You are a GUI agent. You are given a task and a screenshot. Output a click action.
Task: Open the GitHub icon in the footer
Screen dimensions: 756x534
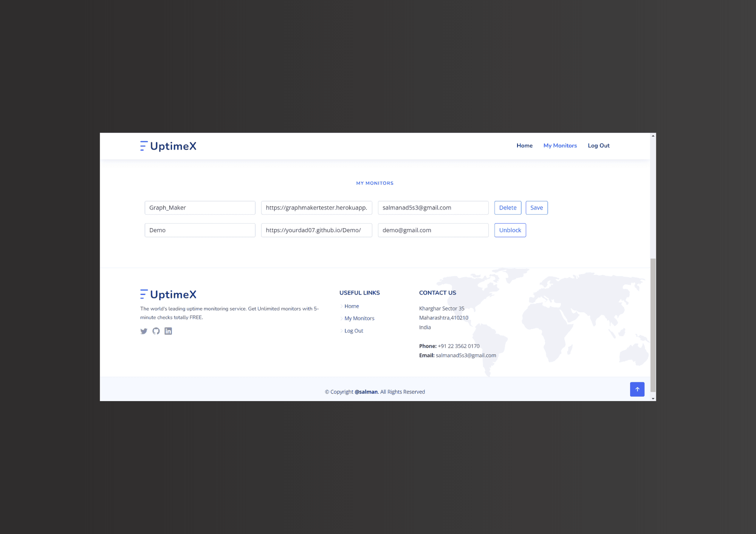[x=156, y=331]
